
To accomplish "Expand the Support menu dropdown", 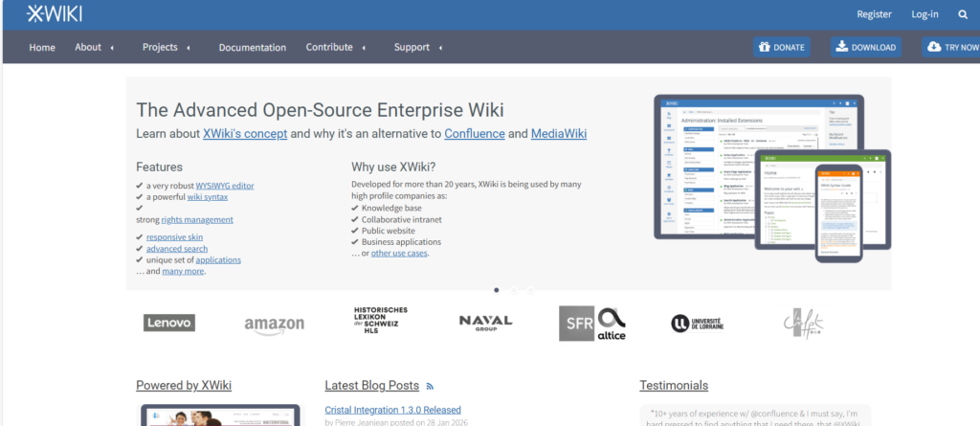I will [x=417, y=47].
